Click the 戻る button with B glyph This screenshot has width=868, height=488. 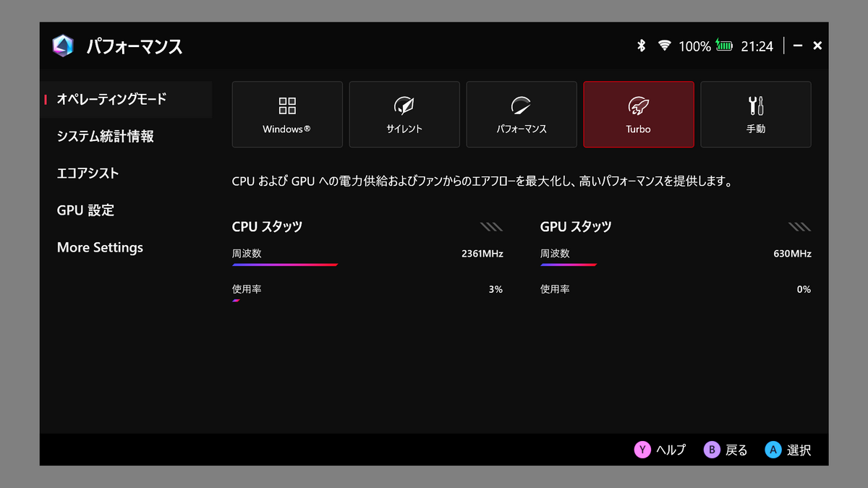coord(726,449)
